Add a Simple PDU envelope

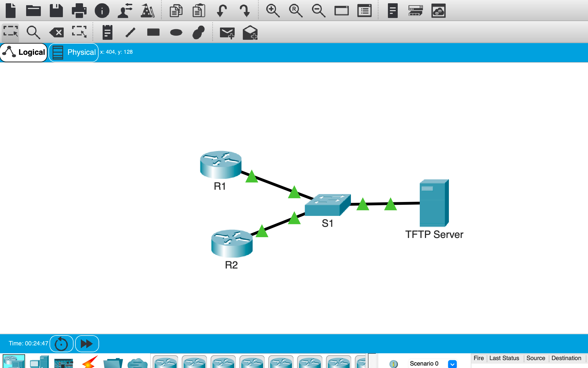[227, 33]
